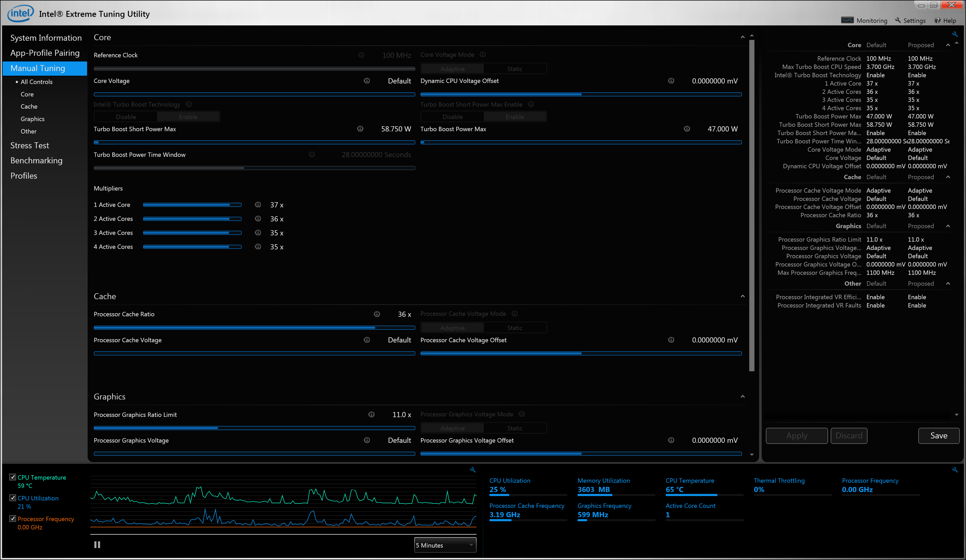966x560 pixels.
Task: Enable Turbo Boost Short Power Max
Action: pos(515,116)
